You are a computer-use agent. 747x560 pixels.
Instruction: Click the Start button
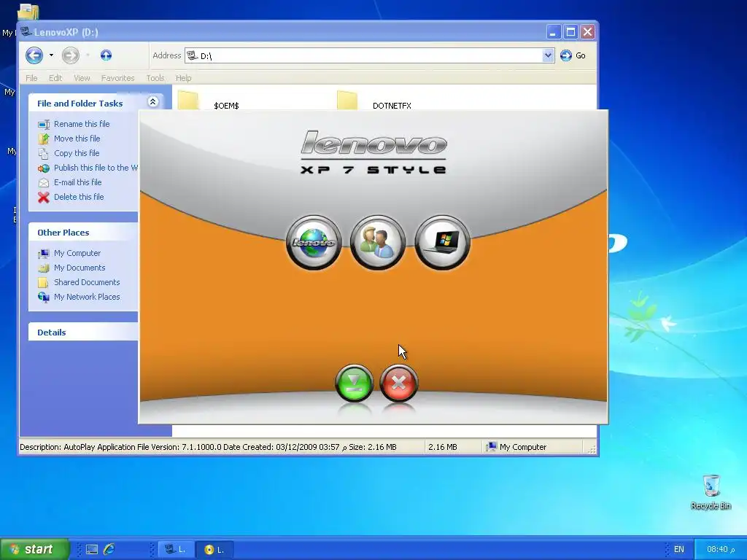[x=34, y=549]
